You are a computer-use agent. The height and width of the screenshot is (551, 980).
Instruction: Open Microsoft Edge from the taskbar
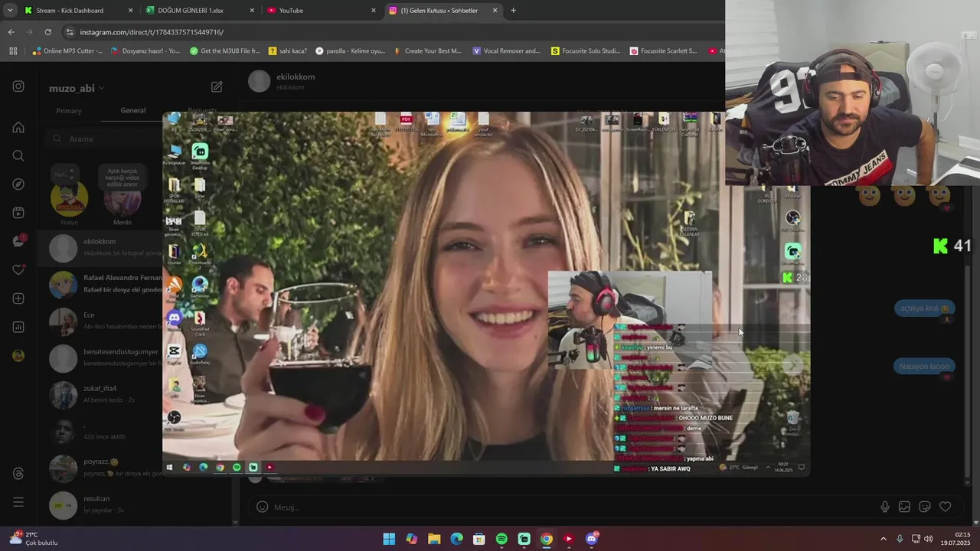456,539
